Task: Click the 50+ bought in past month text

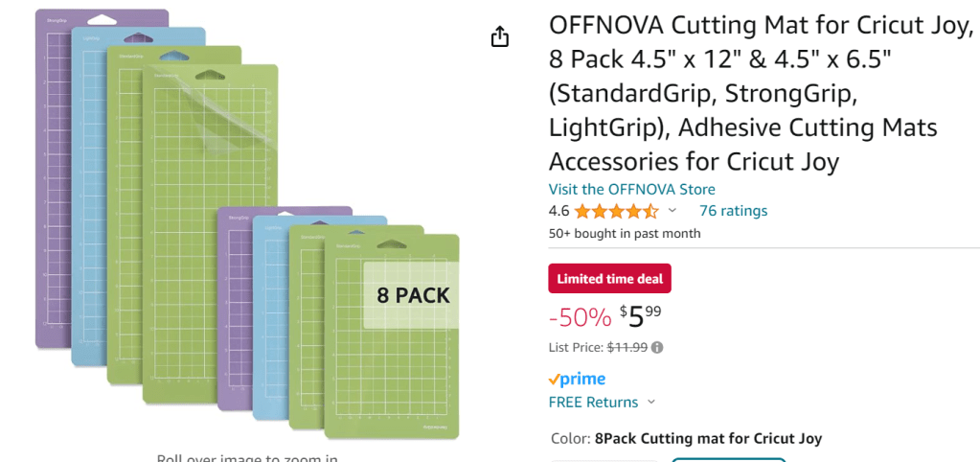Action: (x=624, y=233)
